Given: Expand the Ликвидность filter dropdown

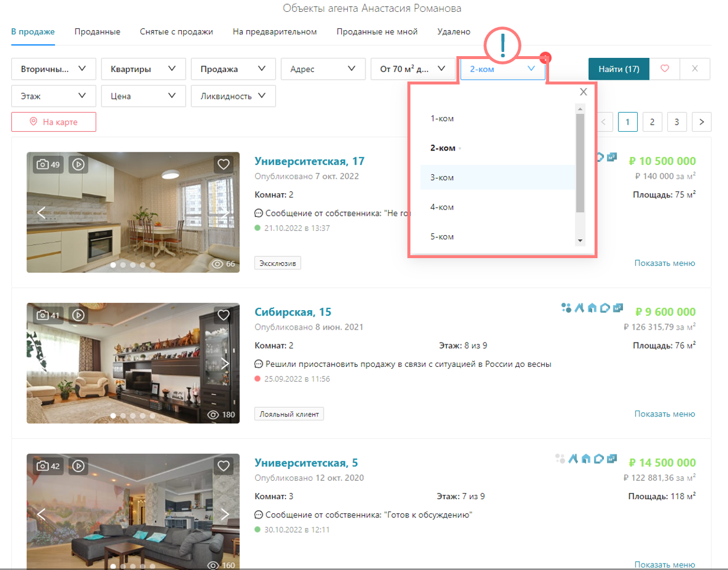Looking at the screenshot, I should 233,96.
